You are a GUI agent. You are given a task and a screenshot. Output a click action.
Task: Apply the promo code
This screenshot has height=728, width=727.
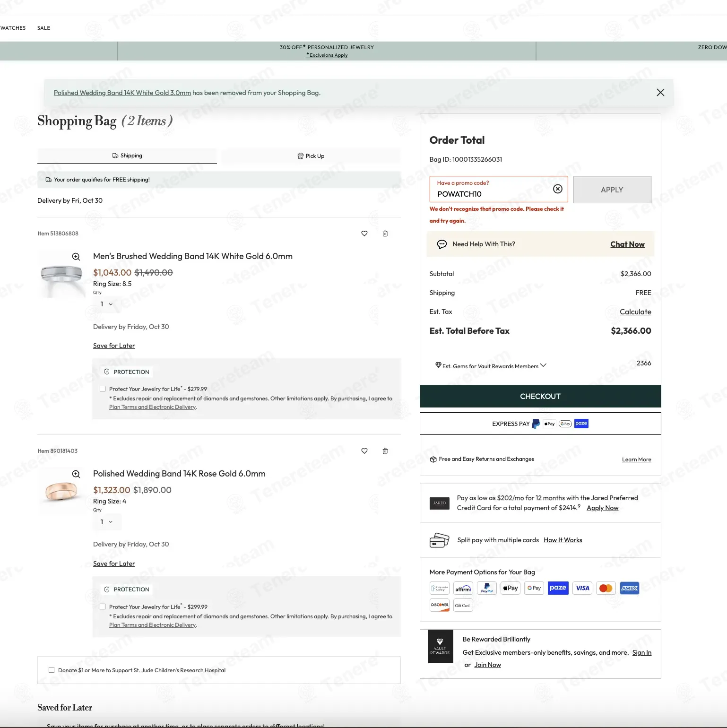coord(612,190)
